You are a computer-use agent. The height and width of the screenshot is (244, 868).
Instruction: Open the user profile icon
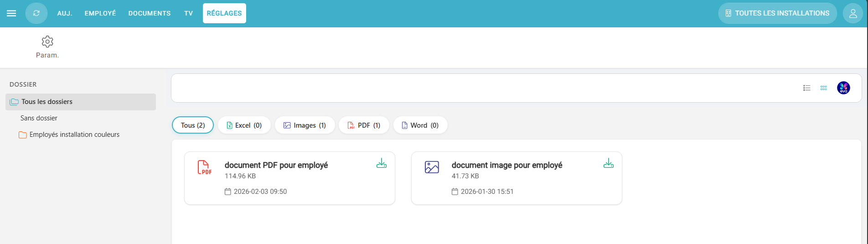pyautogui.click(x=852, y=13)
